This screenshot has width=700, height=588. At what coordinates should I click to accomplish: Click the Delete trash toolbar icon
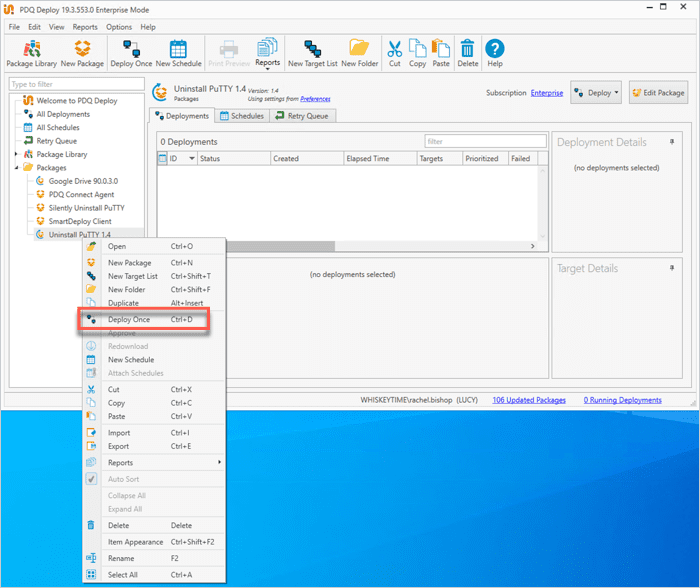point(467,53)
